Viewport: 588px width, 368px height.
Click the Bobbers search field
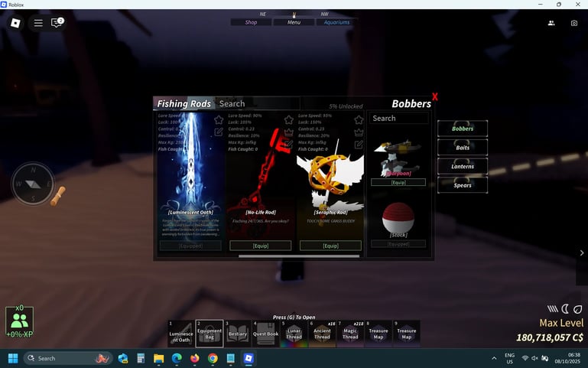click(x=398, y=119)
